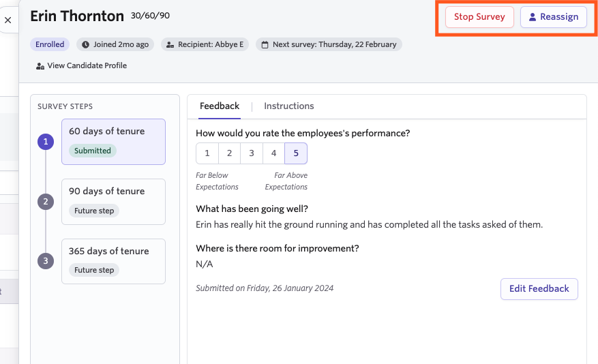Choose performance rating 5
Image resolution: width=598 pixels, height=364 pixels.
296,153
